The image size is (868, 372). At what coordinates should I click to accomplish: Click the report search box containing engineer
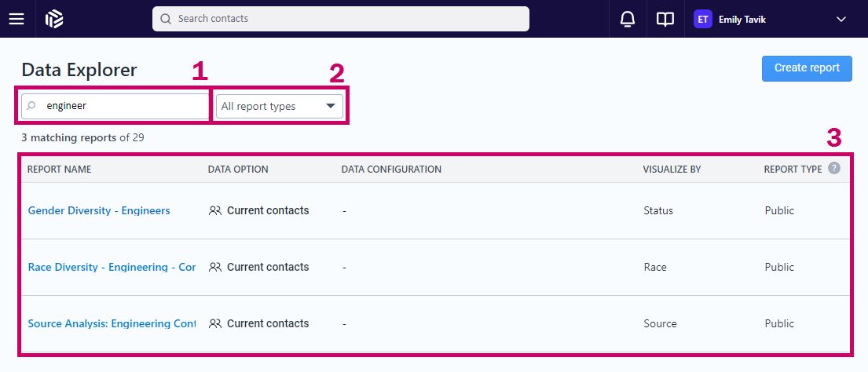115,106
